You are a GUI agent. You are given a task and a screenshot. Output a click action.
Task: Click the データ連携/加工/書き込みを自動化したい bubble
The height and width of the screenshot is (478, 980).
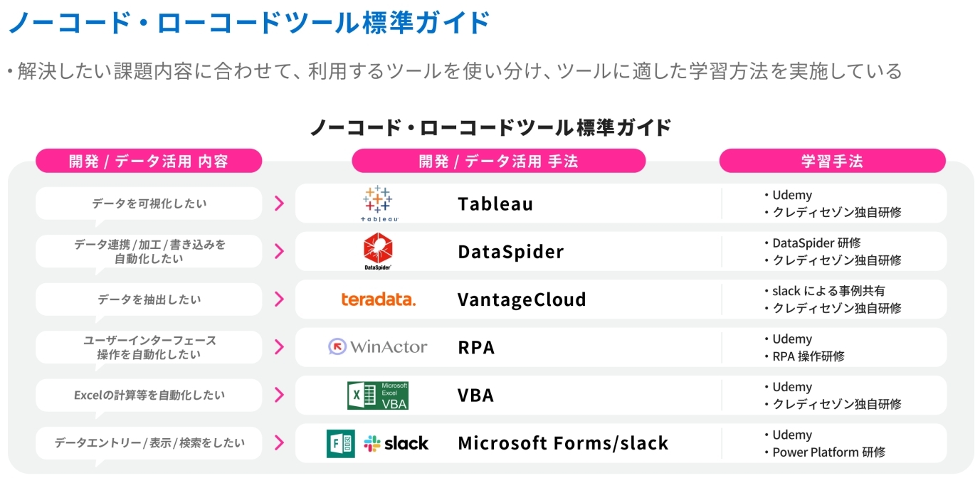click(x=149, y=251)
